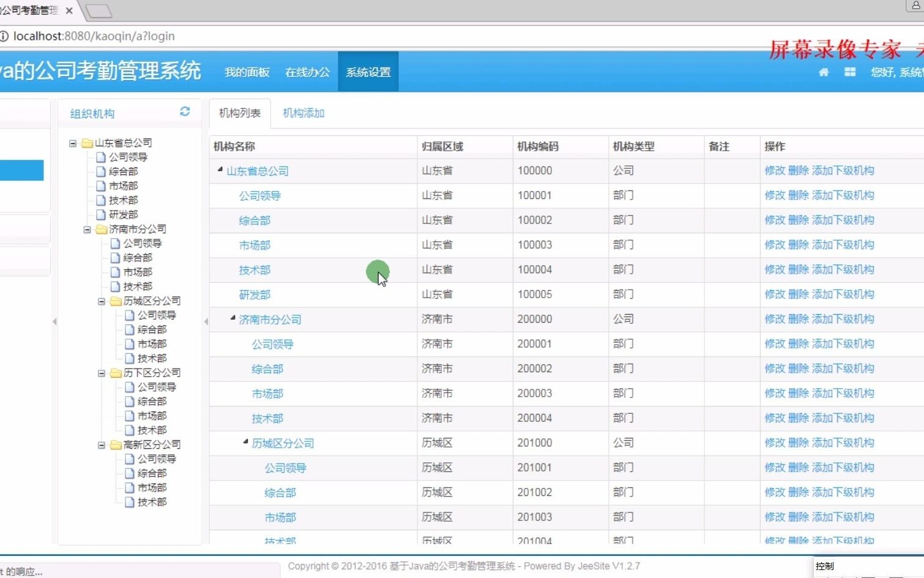Click the file icon next to 研发部 in the tree

point(102,215)
